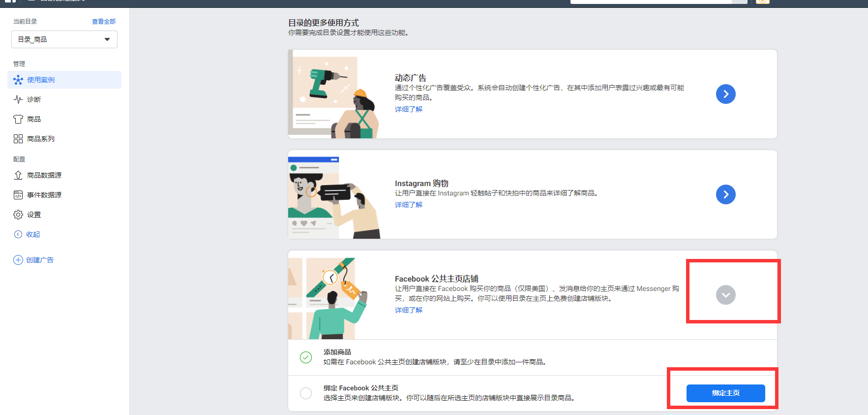This screenshot has height=415, width=868.
Task: Click the green checkmark beside 添加商品
Action: (x=306, y=357)
